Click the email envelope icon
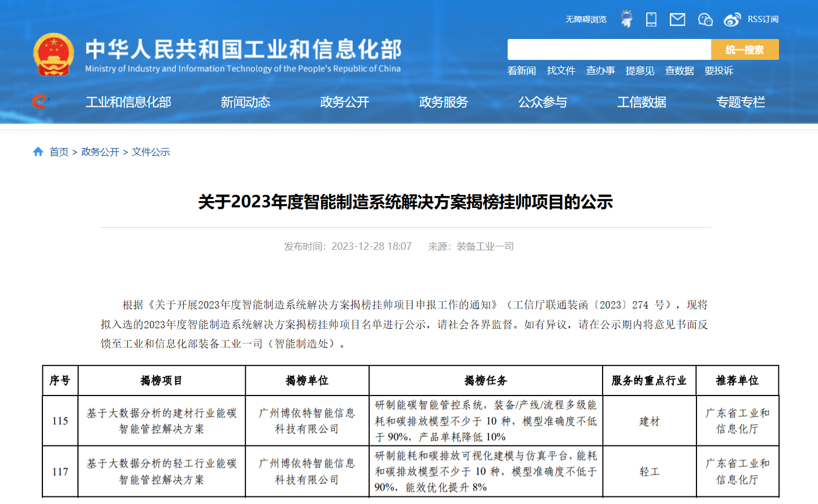Image resolution: width=818 pixels, height=504 pixels. tap(677, 20)
